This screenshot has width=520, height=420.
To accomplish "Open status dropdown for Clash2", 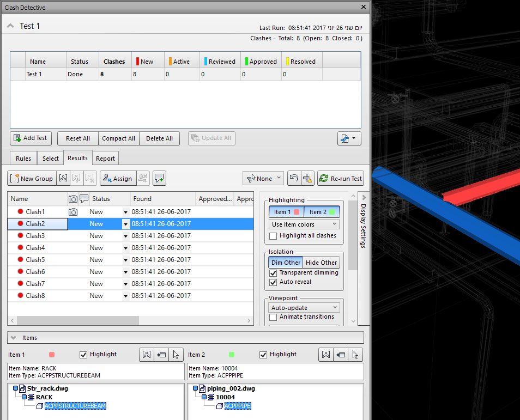I will tap(125, 224).
